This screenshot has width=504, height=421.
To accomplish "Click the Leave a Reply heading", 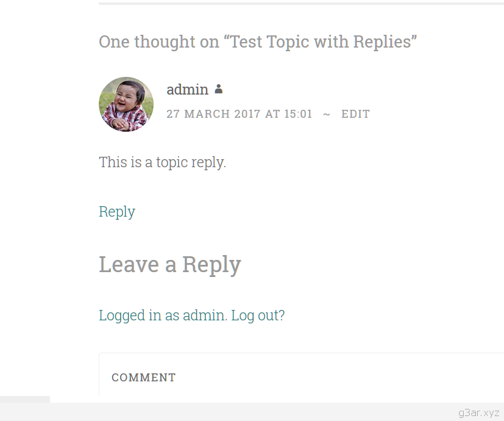I will click(169, 265).
